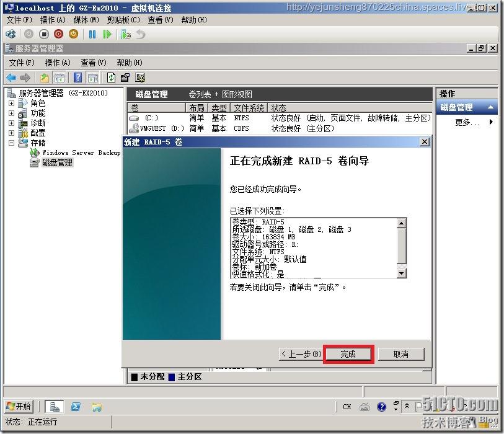
Task: Click the CH input language indicator
Action: (347, 407)
